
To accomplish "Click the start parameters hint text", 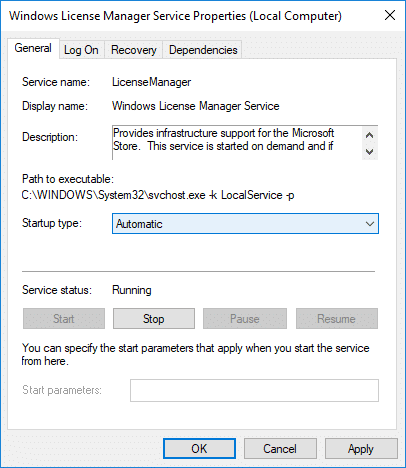I will (x=195, y=355).
